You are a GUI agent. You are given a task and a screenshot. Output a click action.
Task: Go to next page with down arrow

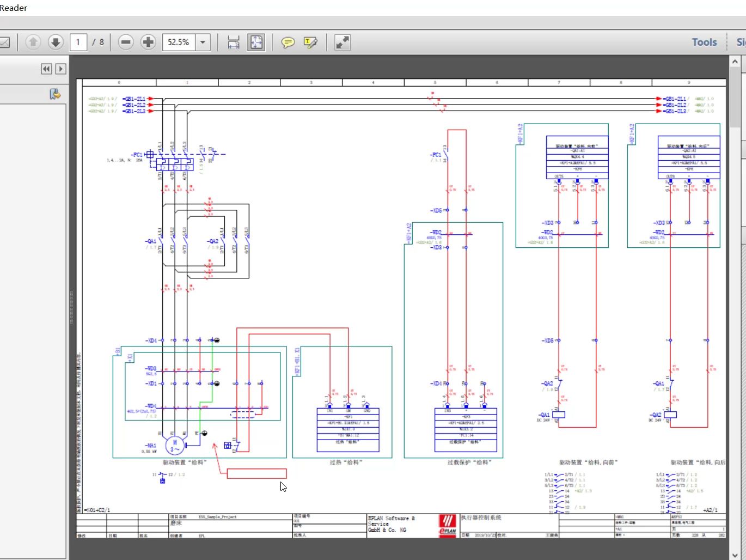point(56,42)
